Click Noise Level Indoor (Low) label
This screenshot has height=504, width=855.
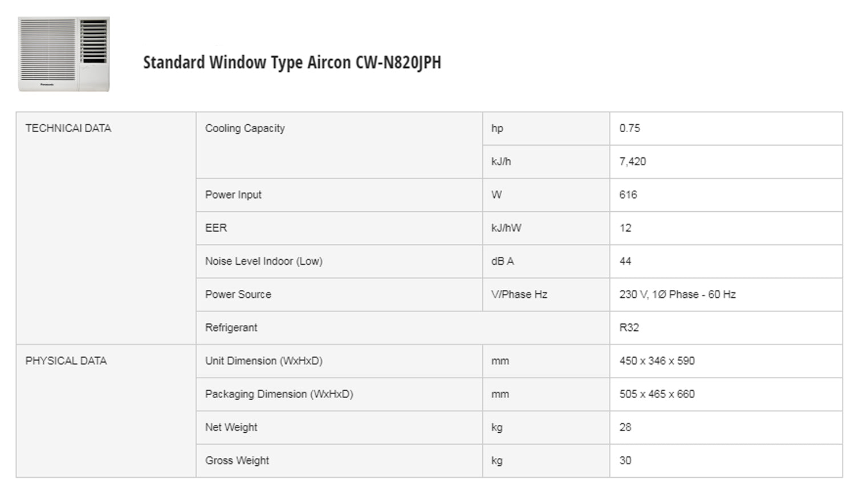tap(263, 261)
